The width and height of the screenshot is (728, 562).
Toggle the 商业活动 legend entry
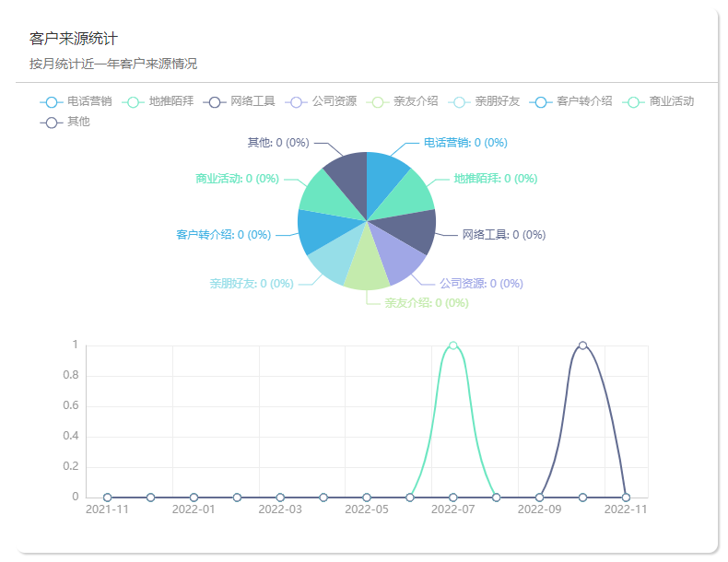[659, 101]
